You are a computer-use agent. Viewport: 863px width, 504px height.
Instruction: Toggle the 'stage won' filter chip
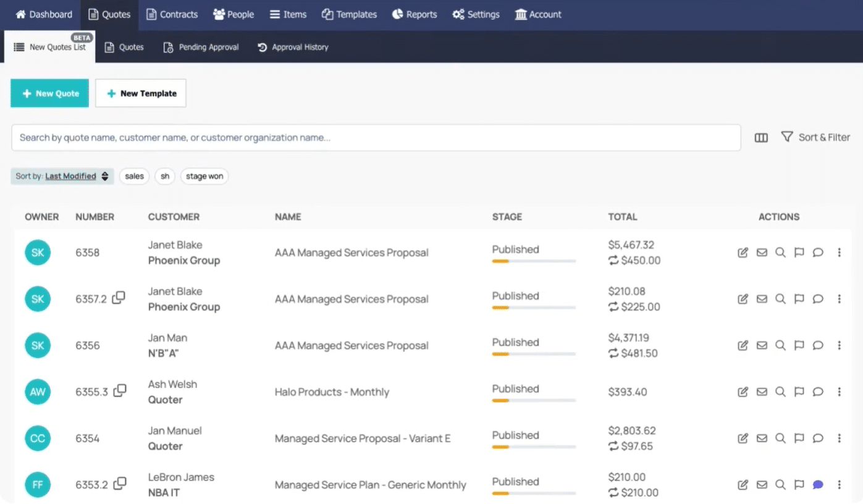point(204,176)
